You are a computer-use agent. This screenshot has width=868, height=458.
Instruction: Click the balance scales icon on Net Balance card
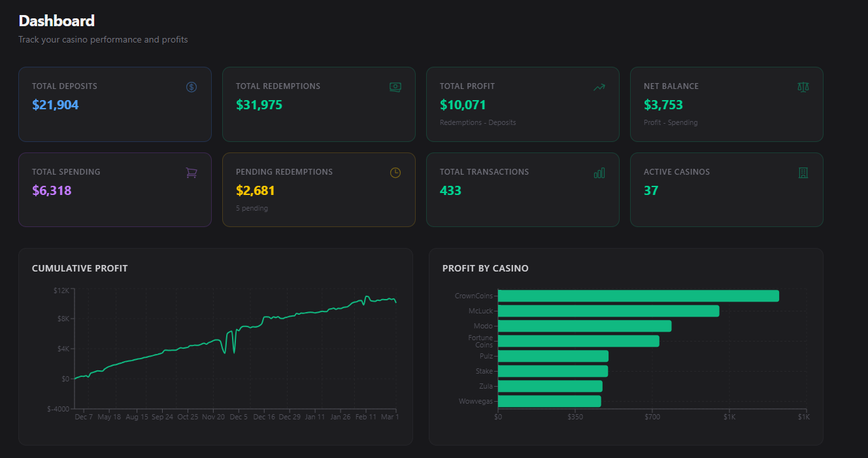tap(803, 86)
